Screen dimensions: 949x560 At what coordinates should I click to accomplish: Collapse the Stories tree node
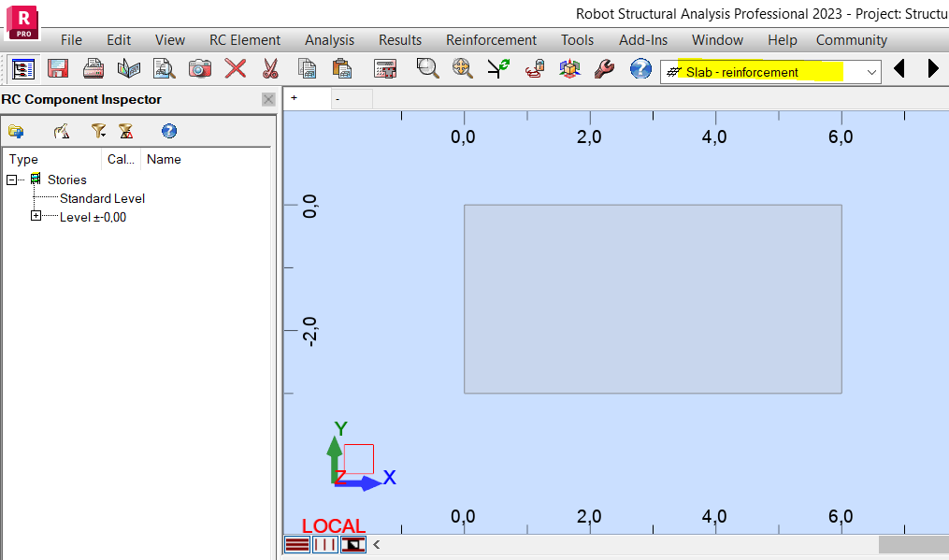point(11,179)
